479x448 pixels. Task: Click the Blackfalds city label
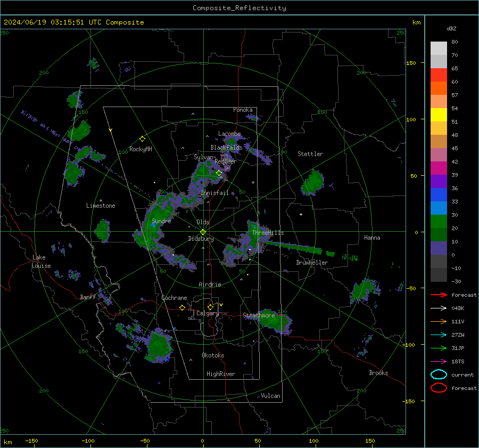226,148
